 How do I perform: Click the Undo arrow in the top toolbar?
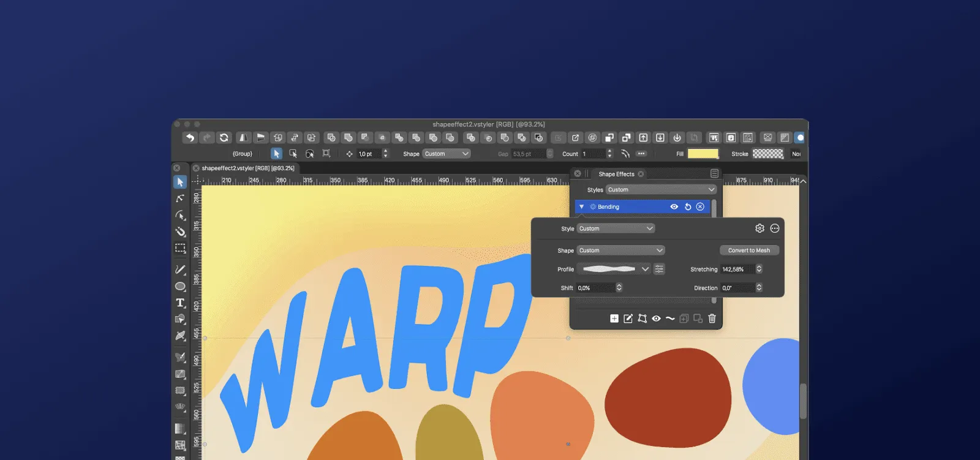pyautogui.click(x=190, y=138)
